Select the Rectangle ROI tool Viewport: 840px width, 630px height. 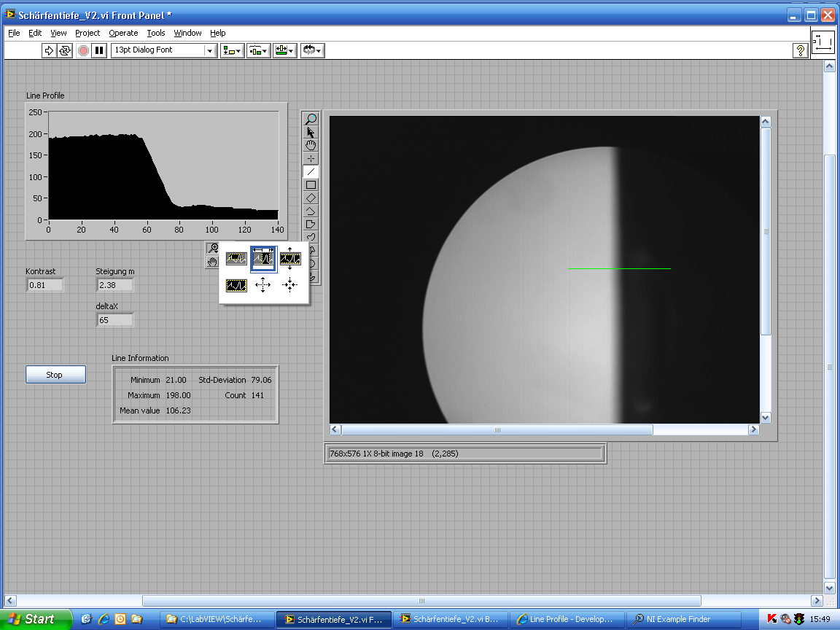311,184
